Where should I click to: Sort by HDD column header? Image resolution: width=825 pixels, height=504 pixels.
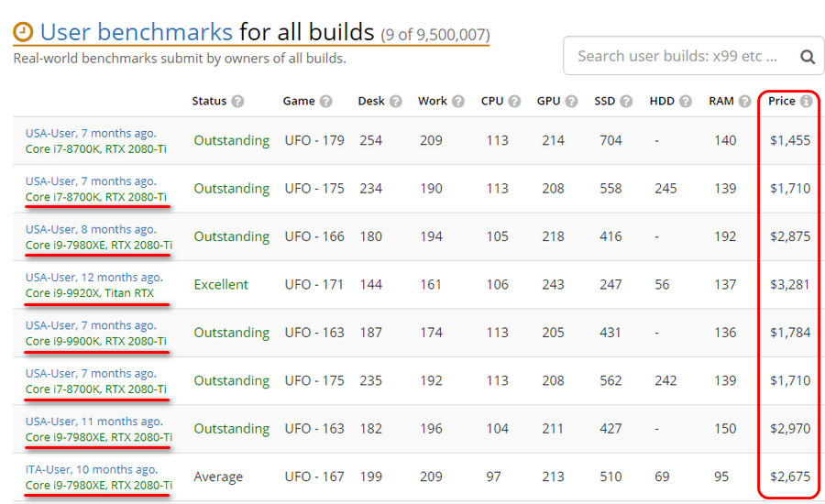pyautogui.click(x=662, y=101)
